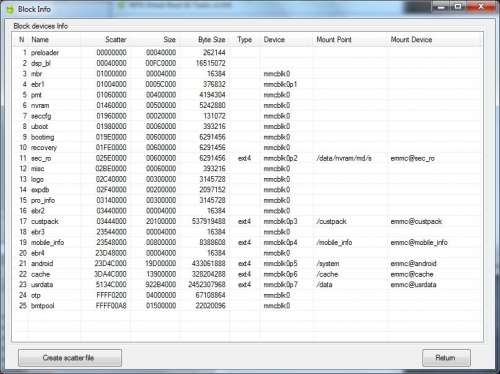Click mount device emmc@custpack
This screenshot has width=500, height=374.
coord(416,222)
